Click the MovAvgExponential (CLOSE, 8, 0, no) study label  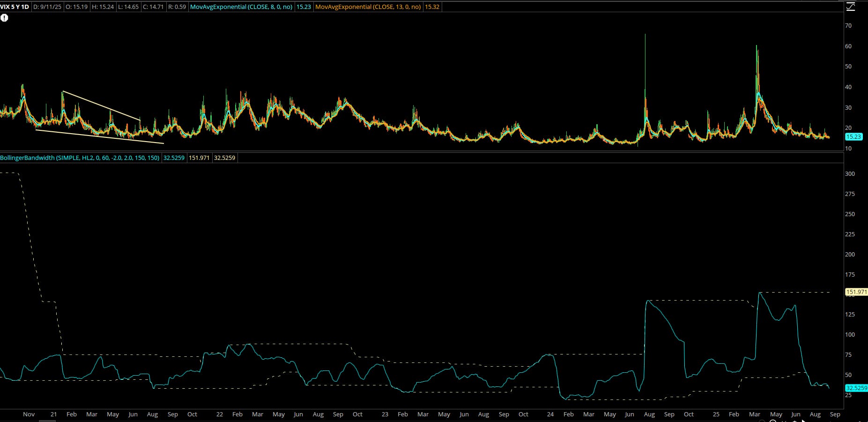[241, 7]
